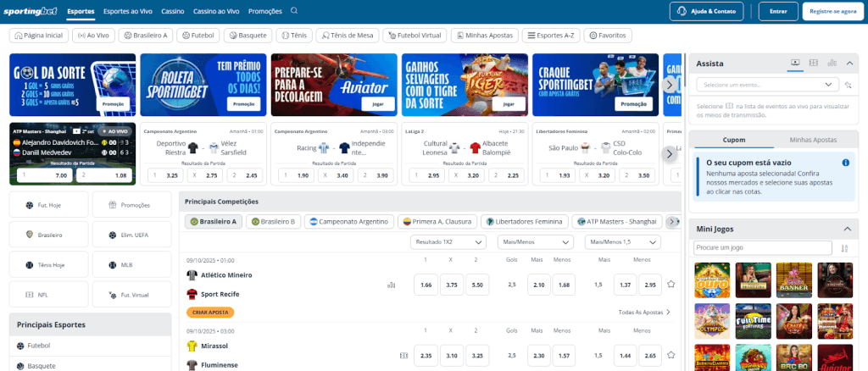This screenshot has height=371, width=868.
Task: Select Medvedev odds 1.08
Action: (x=104, y=175)
